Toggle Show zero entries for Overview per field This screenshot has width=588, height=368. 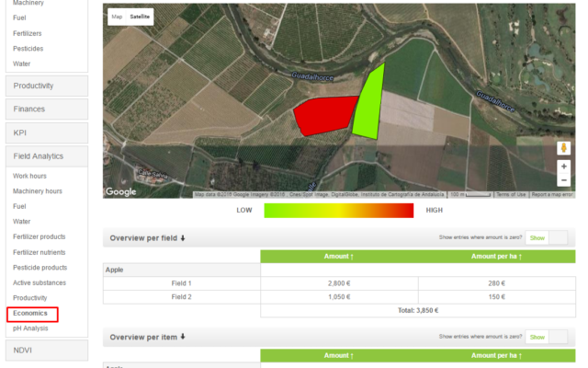[547, 237]
